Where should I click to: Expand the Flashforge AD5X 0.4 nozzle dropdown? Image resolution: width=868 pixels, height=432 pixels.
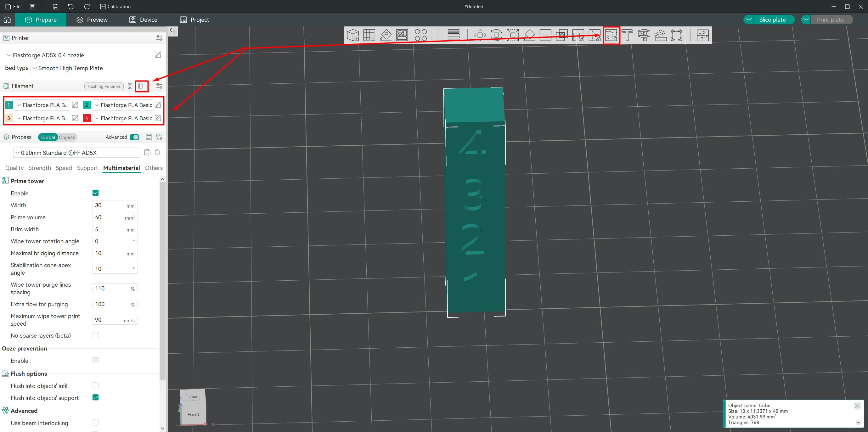pos(79,55)
